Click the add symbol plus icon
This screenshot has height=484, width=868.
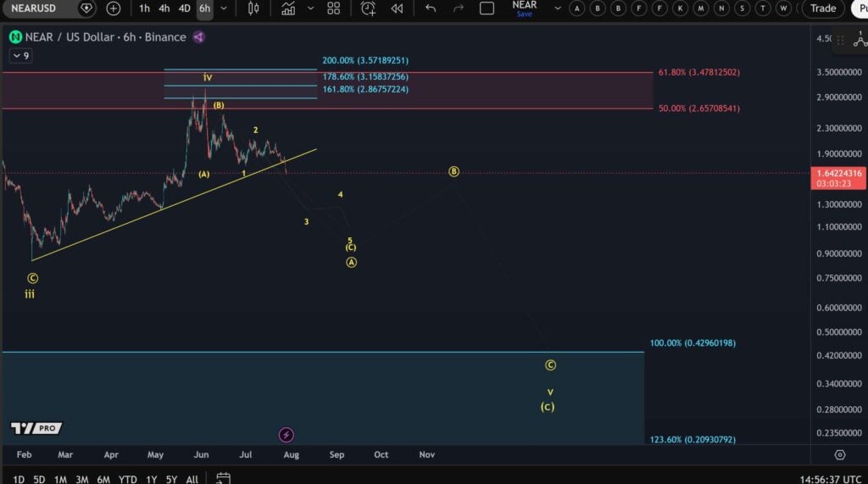(x=113, y=8)
